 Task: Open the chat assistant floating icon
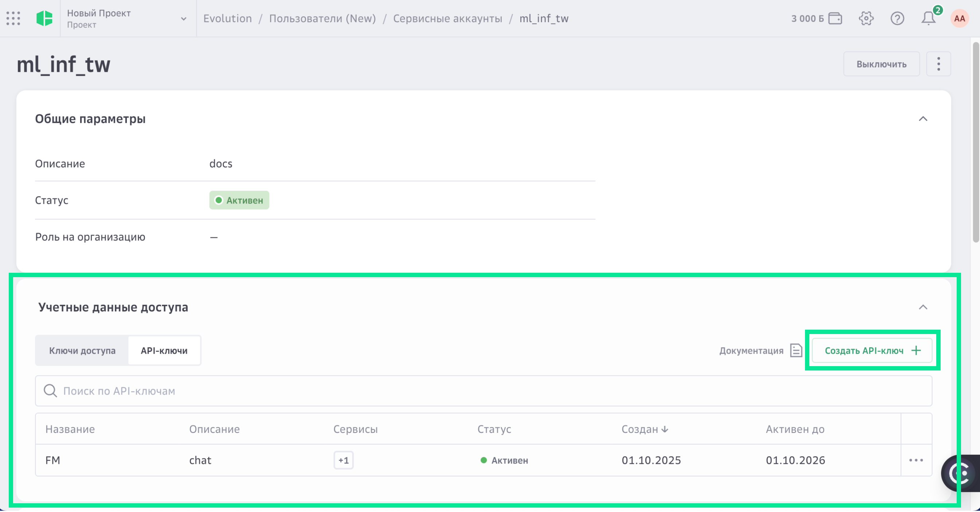tap(960, 473)
